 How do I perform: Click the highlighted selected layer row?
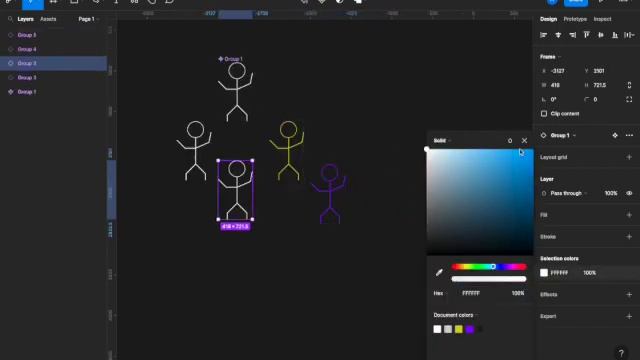53,63
